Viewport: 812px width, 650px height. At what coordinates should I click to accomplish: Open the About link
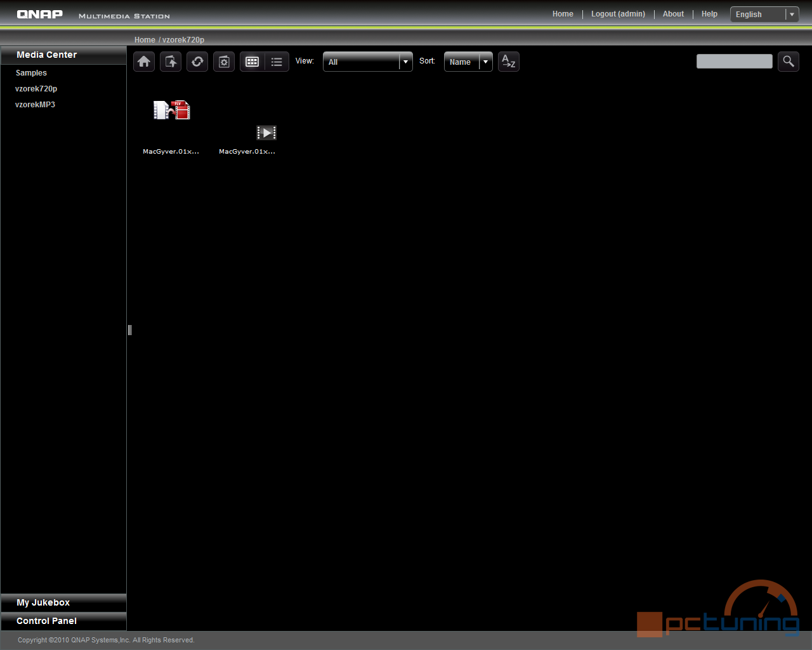(673, 14)
